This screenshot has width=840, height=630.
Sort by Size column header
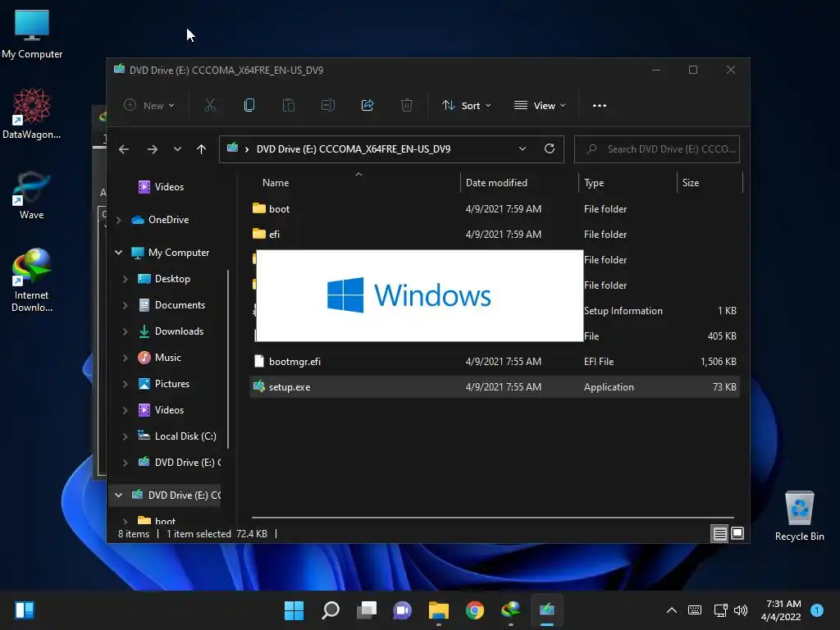(691, 183)
